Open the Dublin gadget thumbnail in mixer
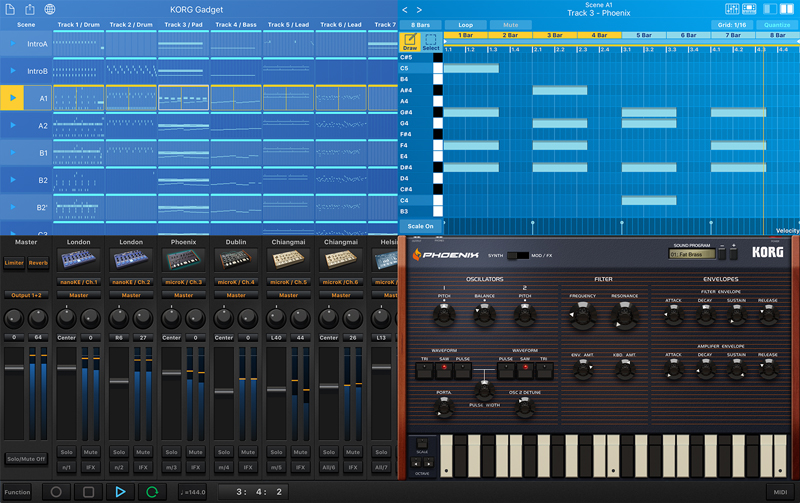 236,260
